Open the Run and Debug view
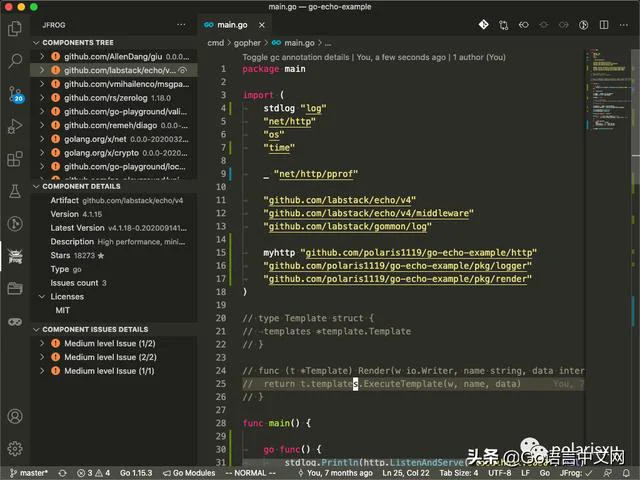The image size is (640, 480). point(15,127)
